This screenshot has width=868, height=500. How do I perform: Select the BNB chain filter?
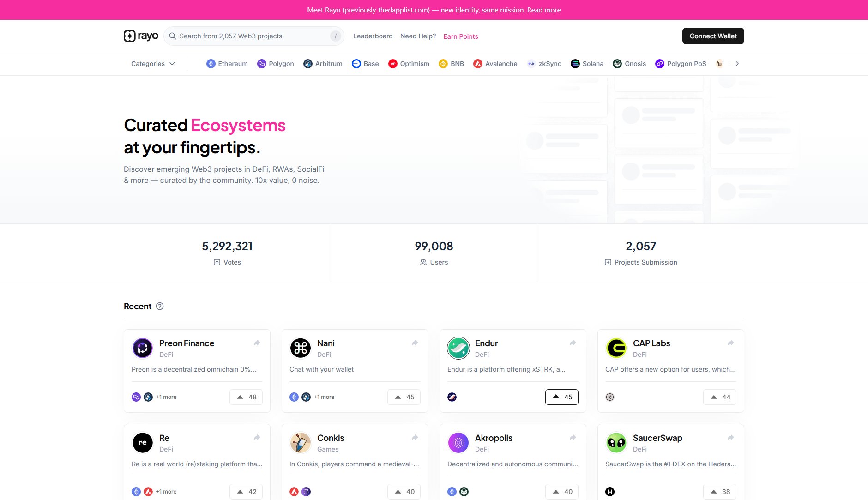(451, 64)
